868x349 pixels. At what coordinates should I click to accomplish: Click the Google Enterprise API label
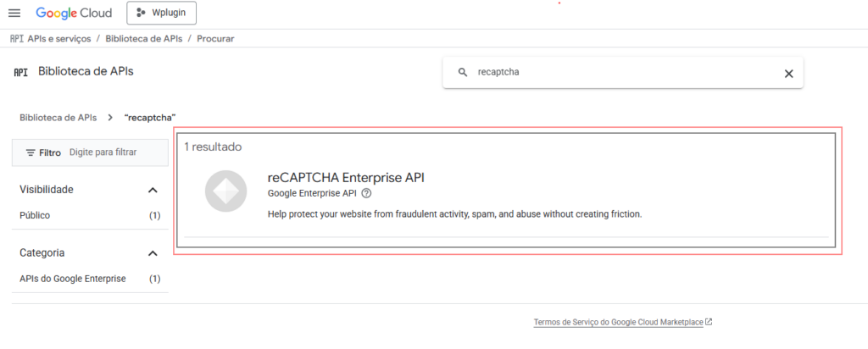pos(312,194)
